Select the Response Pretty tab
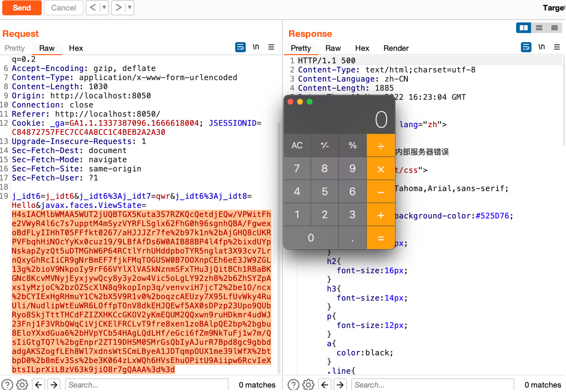Image resolution: width=566 pixels, height=392 pixels. click(301, 48)
